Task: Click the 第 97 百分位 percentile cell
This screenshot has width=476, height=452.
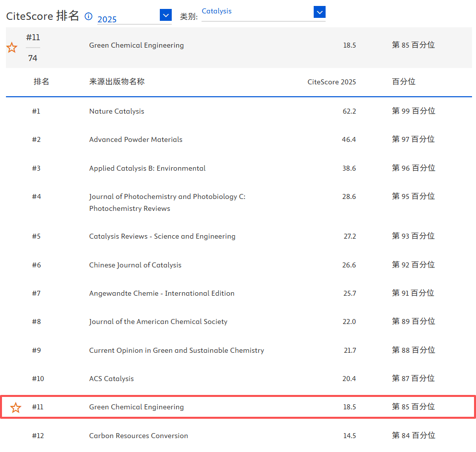Action: tap(413, 139)
